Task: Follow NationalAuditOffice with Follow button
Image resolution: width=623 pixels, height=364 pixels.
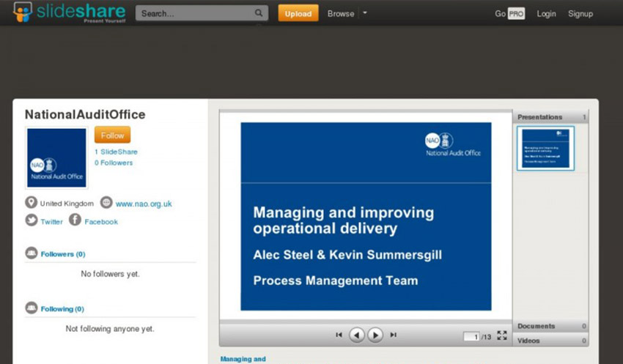Action: tap(112, 135)
